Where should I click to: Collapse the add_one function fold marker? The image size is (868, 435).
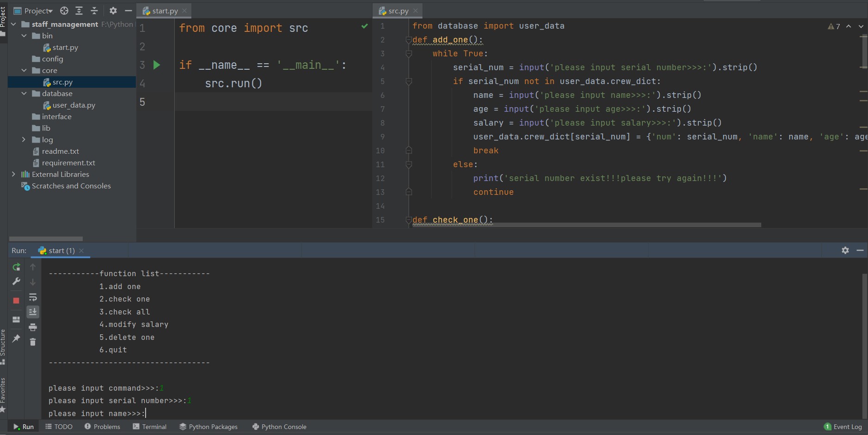[409, 40]
